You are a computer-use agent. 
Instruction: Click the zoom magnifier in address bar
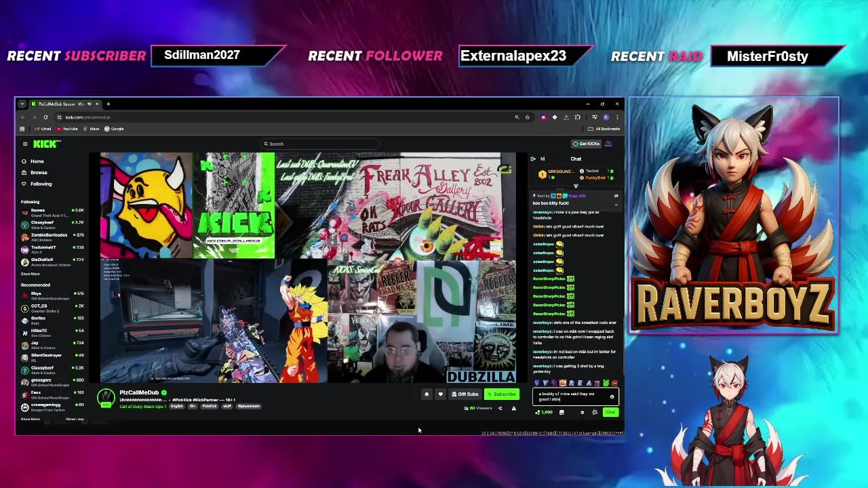coord(517,117)
